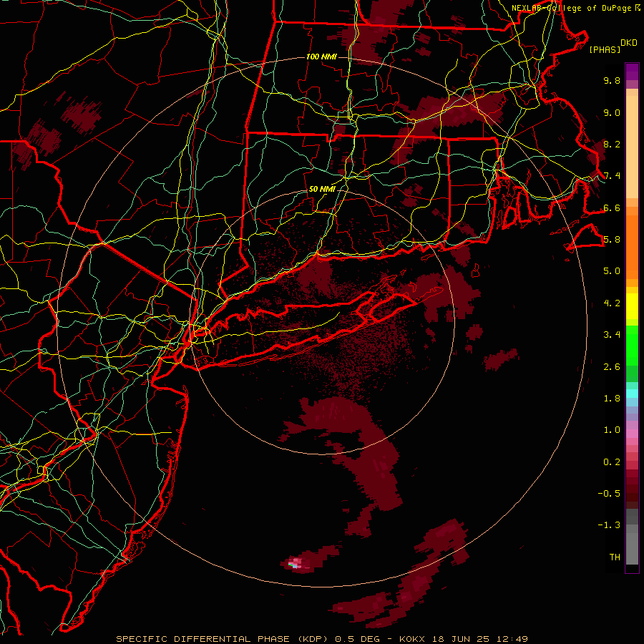The height and width of the screenshot is (644, 644).
Task: Pick the cyan segment of color bar
Action: 632,393
